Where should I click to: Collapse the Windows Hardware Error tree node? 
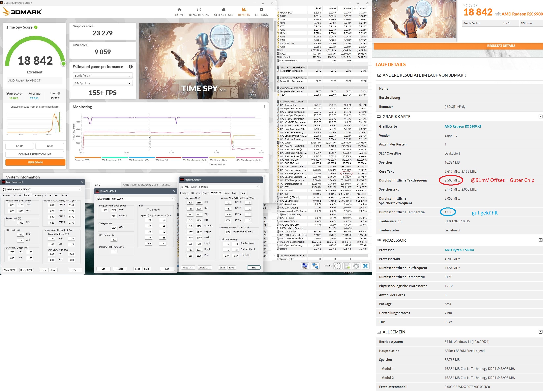275,255
